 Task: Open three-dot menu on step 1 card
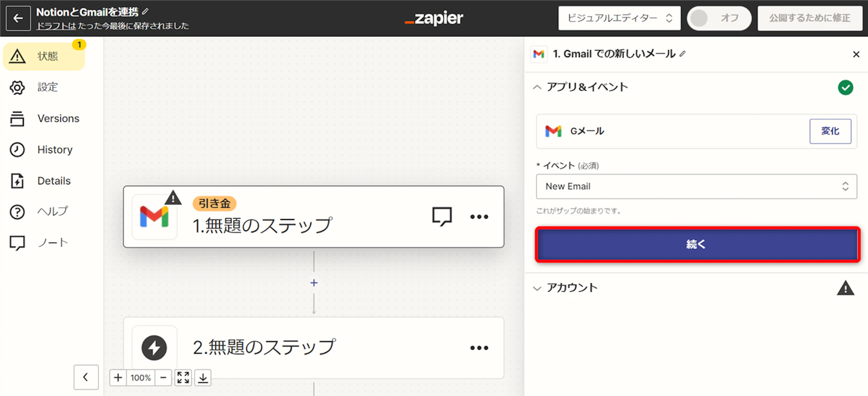point(479,217)
